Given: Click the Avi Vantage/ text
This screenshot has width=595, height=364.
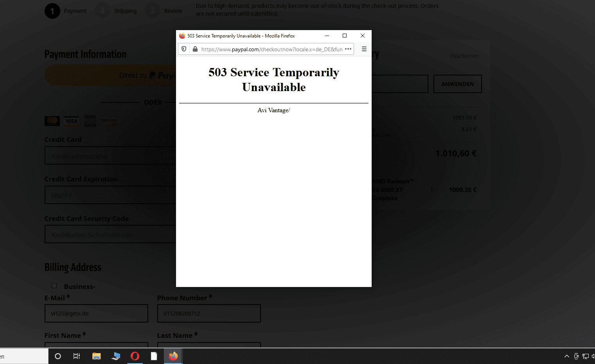Looking at the screenshot, I should tap(273, 110).
